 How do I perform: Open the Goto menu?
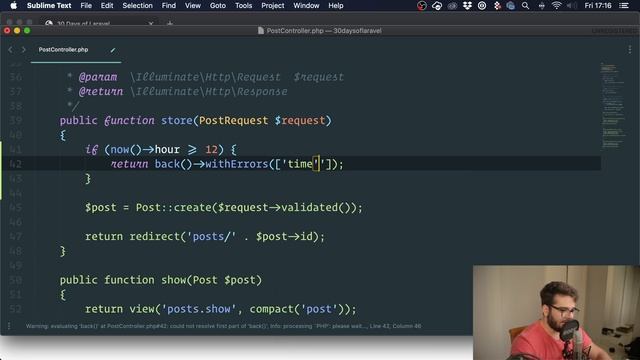218,6
